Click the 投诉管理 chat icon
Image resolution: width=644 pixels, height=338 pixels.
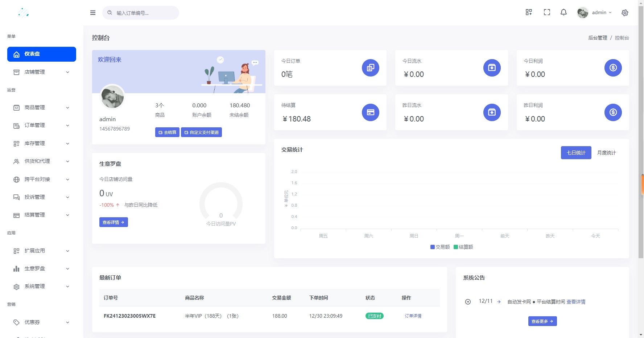click(x=16, y=197)
